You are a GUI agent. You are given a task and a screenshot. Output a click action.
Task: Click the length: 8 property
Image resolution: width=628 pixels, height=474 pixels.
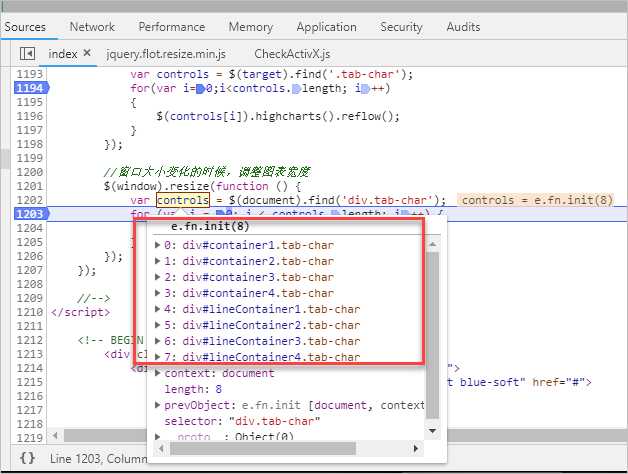click(193, 389)
